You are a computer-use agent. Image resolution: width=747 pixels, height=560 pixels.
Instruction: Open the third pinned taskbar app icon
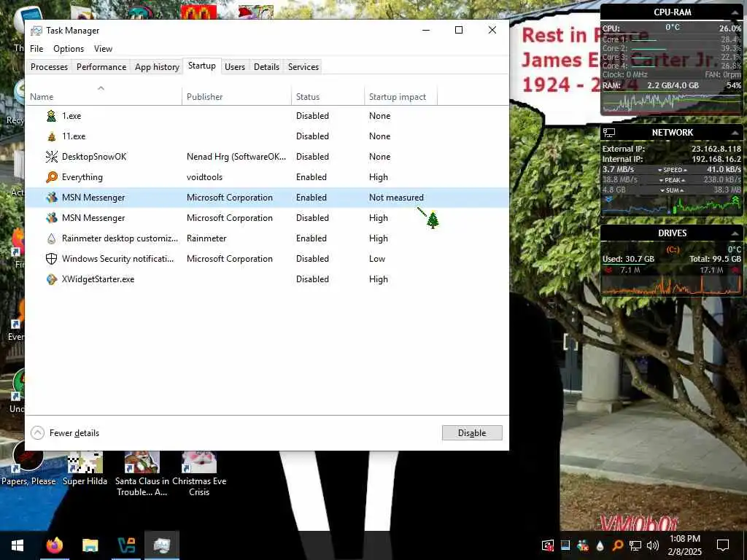(x=126, y=545)
